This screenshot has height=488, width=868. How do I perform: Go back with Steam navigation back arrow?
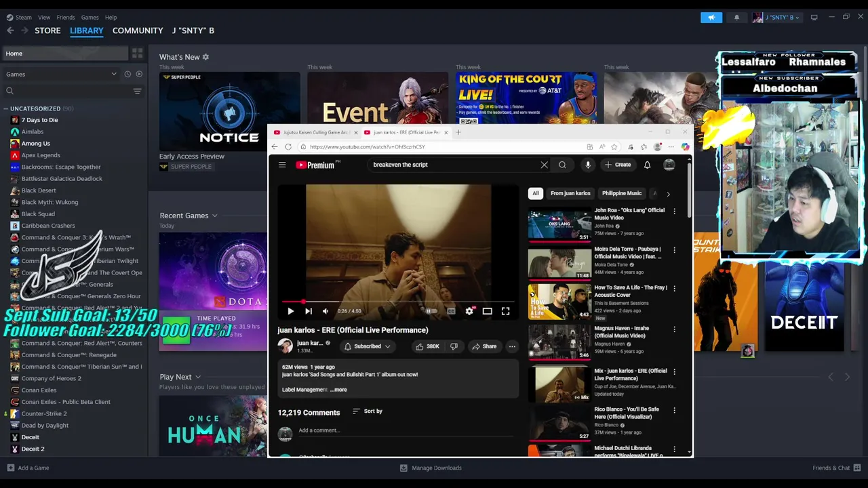tap(10, 30)
